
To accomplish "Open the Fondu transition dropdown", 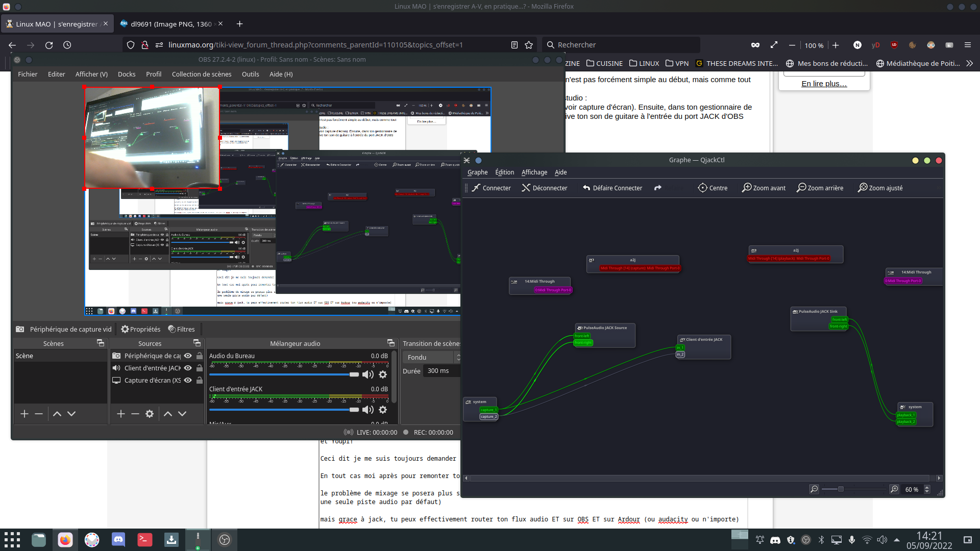I will tap(431, 357).
